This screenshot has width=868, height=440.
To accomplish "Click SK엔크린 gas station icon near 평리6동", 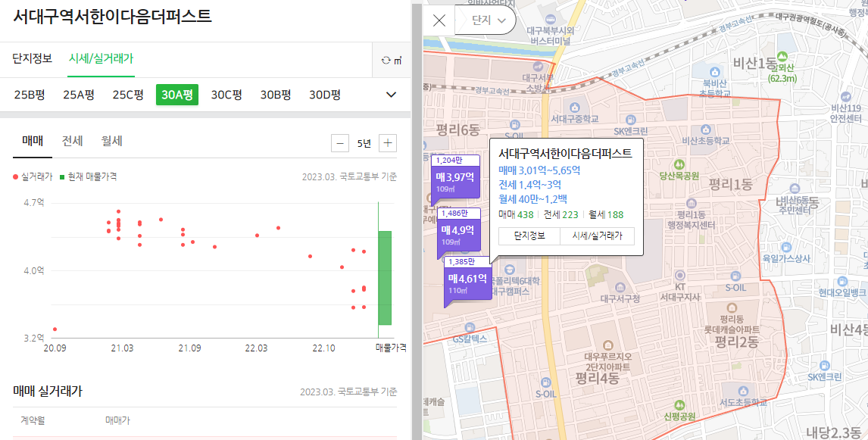I will [630, 120].
